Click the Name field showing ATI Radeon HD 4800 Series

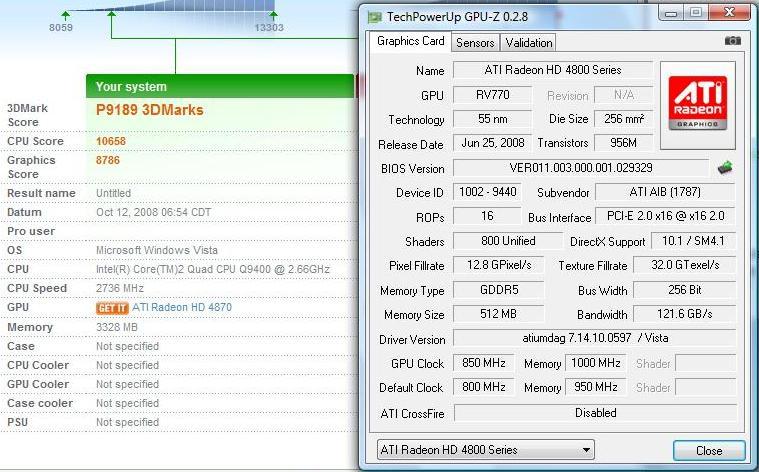point(552,70)
